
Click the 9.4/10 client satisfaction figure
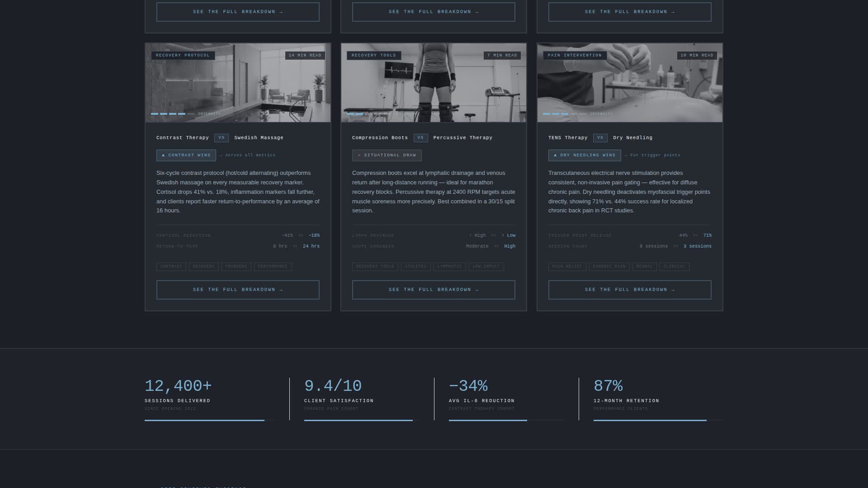coord(333,386)
